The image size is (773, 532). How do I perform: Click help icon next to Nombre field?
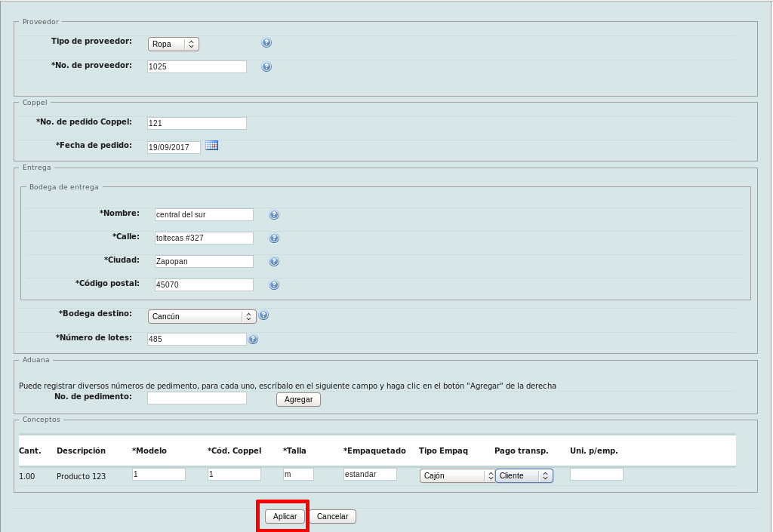(x=274, y=215)
